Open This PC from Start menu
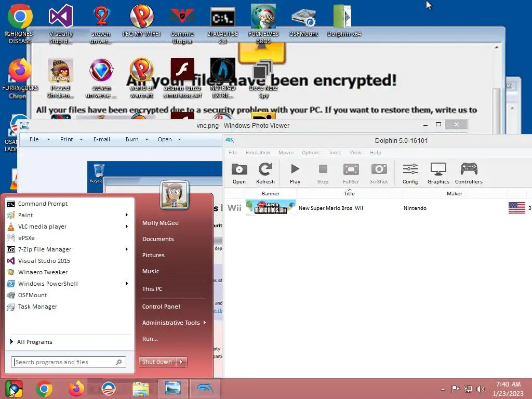 click(152, 289)
